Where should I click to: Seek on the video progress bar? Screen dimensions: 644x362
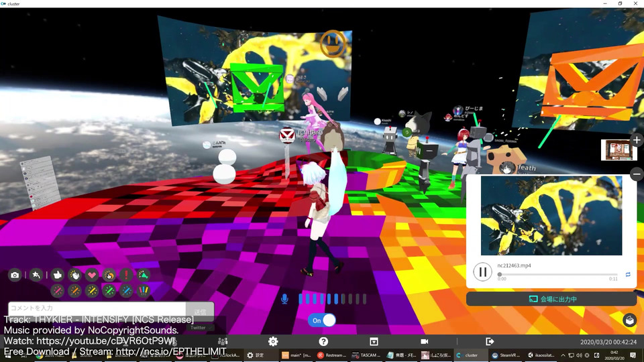[557, 274]
